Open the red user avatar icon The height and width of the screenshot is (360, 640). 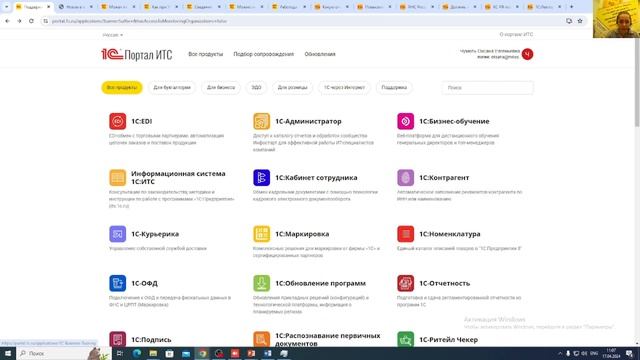[527, 54]
